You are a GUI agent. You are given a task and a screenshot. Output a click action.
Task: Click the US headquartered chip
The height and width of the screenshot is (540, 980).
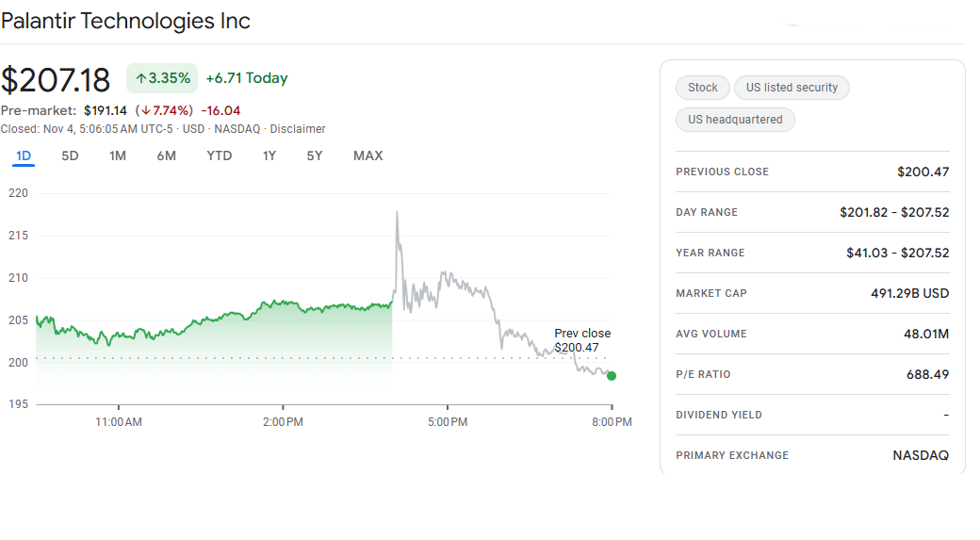[x=735, y=120]
